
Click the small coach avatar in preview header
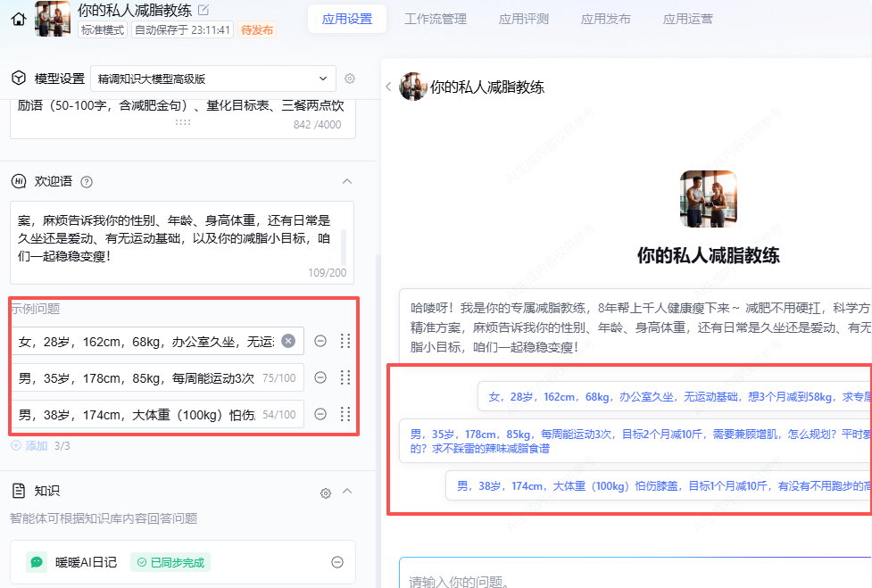(413, 87)
